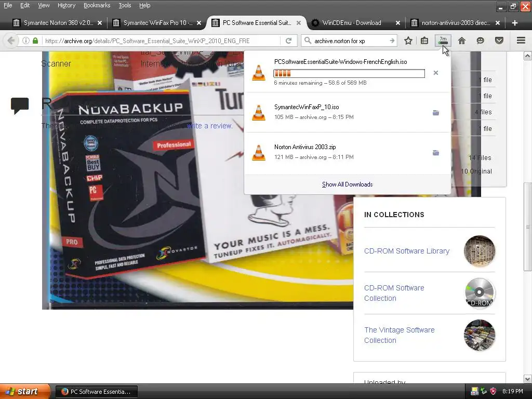The height and width of the screenshot is (399, 532).
Task: Open CD-ROM Software Library collection link
Action: pos(406,251)
